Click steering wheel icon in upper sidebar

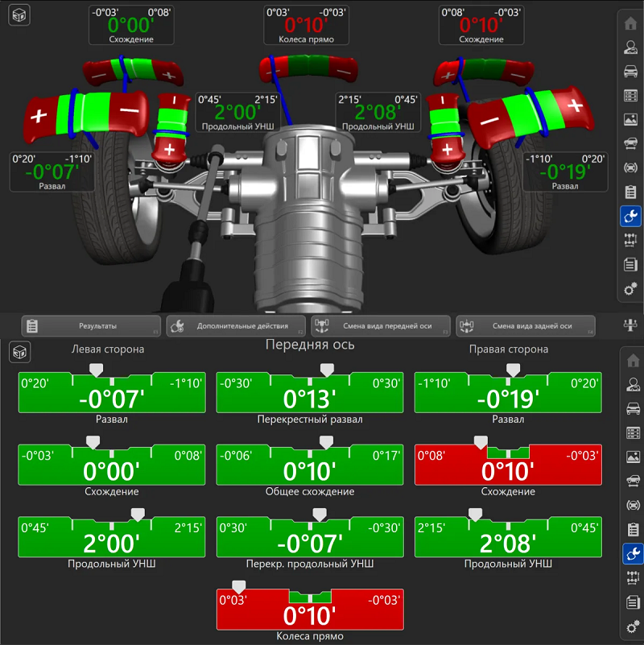click(631, 167)
